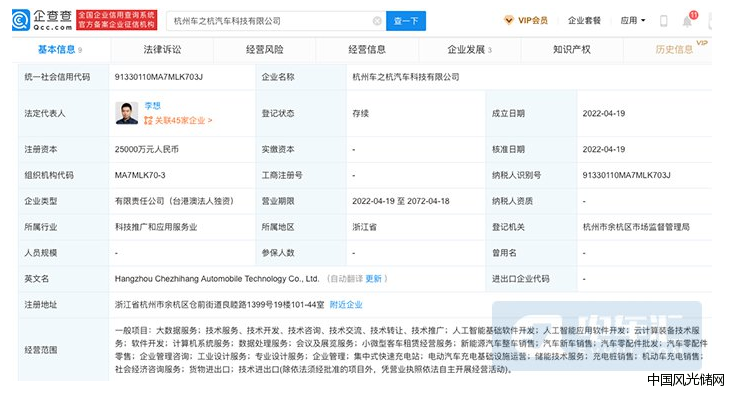Select the company name cell 杭州车之杭汽车科技有限公司
The width and height of the screenshot is (733, 410).
(405, 77)
